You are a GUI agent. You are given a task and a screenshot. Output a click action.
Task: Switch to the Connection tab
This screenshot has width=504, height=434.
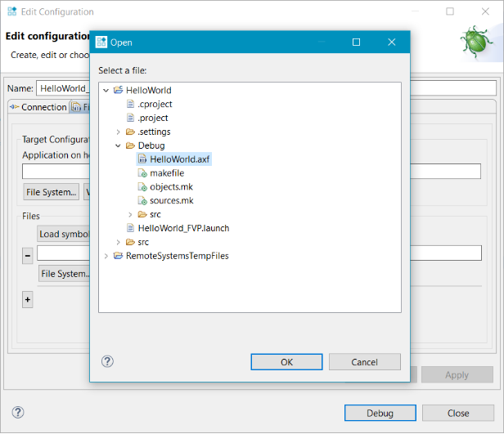pyautogui.click(x=38, y=107)
